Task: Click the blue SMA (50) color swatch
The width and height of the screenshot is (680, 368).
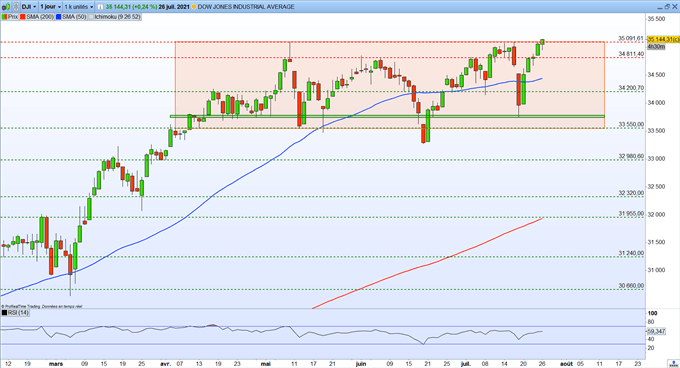Action: [x=59, y=17]
